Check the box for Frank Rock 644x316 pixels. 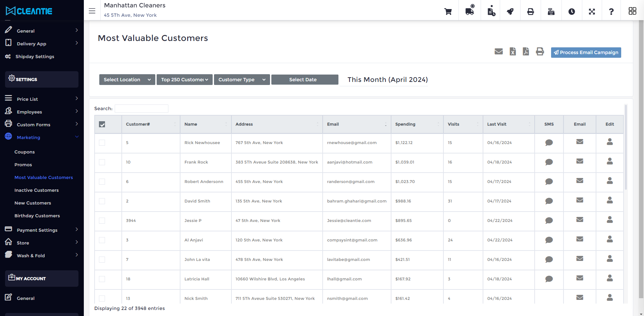coord(102,162)
